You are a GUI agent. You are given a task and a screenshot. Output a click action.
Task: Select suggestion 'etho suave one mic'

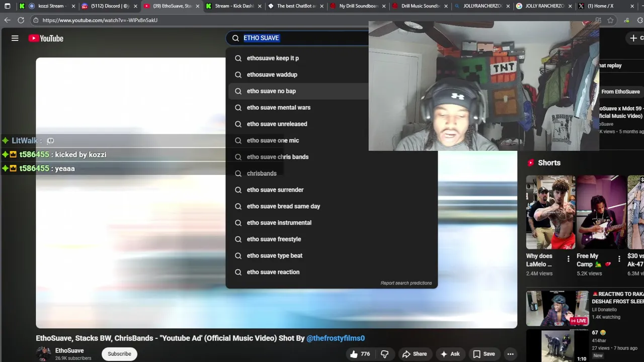pos(332,140)
